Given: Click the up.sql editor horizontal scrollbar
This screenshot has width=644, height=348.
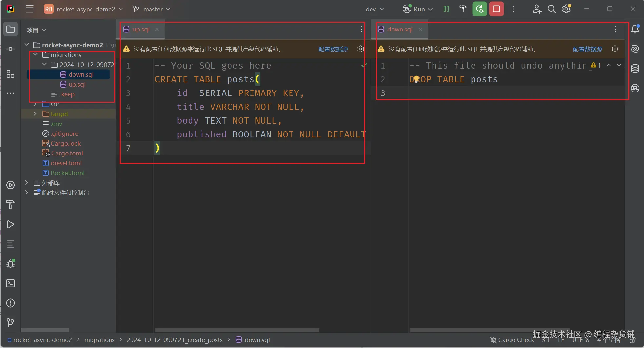Looking at the screenshot, I should (x=237, y=330).
